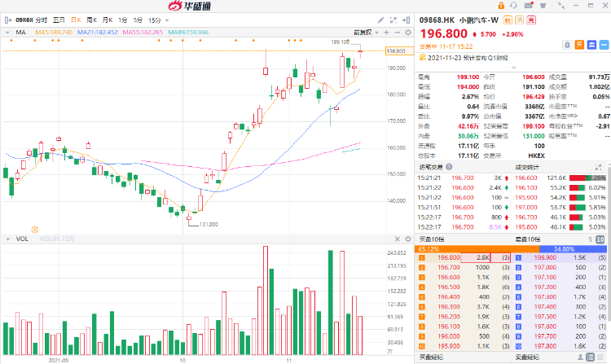The height and width of the screenshot is (364, 611).
Task: Open the 前复权 adjustment dropdown
Action: [363, 32]
